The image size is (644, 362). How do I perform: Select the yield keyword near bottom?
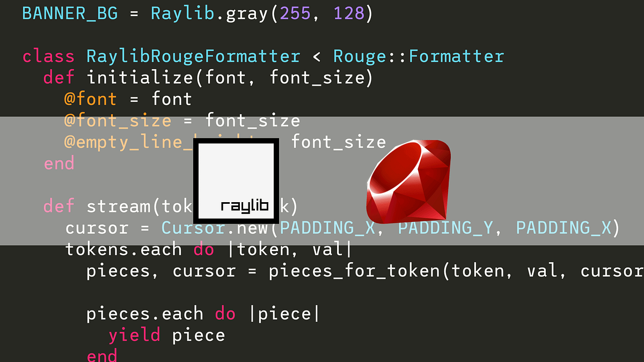[x=134, y=334]
